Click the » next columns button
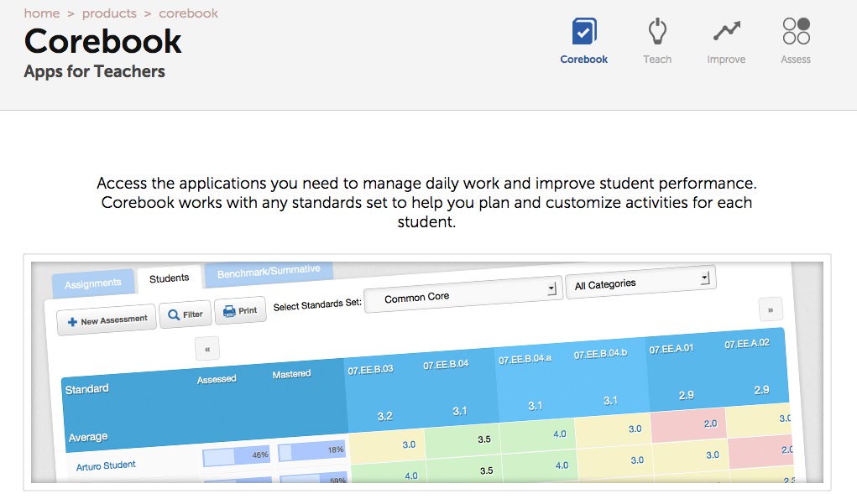The height and width of the screenshot is (504, 857). coord(771,309)
